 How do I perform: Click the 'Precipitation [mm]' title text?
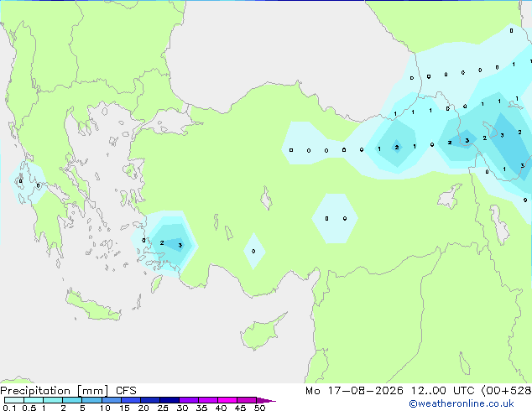[55, 391]
